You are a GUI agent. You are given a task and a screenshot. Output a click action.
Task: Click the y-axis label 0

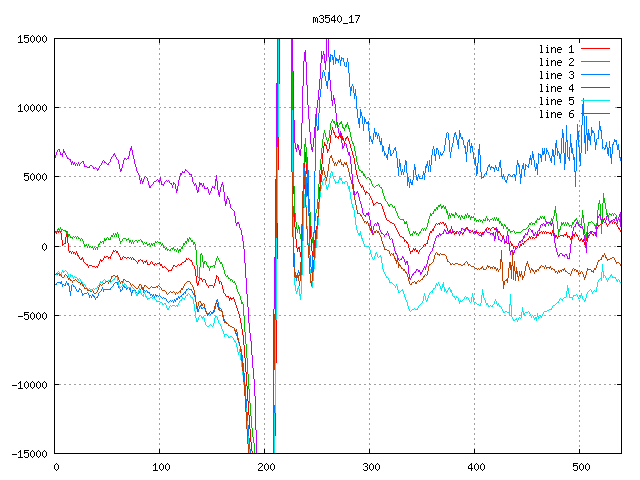point(44,247)
